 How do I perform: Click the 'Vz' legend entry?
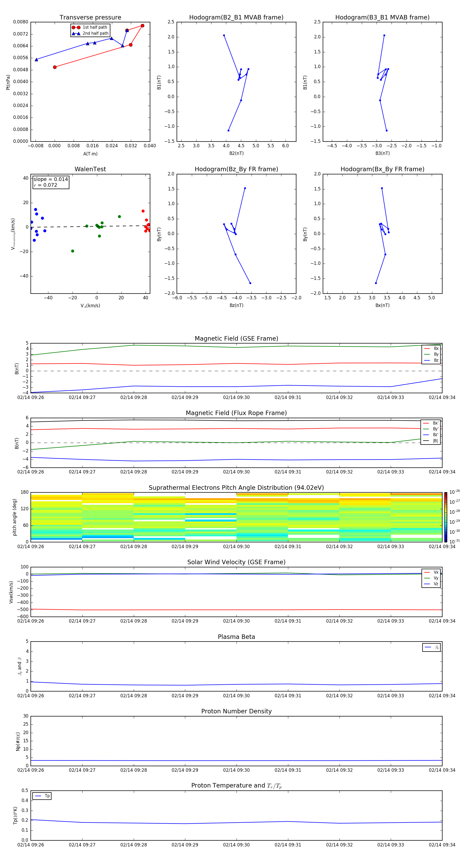[431, 584]
